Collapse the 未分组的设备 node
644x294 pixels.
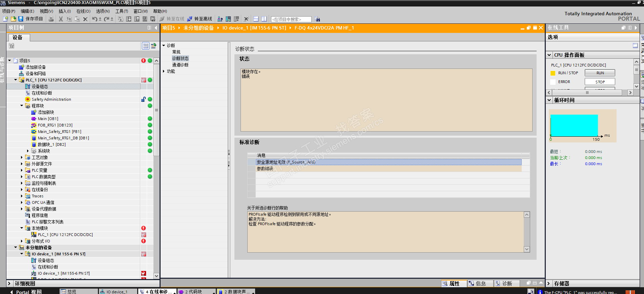(x=16, y=248)
